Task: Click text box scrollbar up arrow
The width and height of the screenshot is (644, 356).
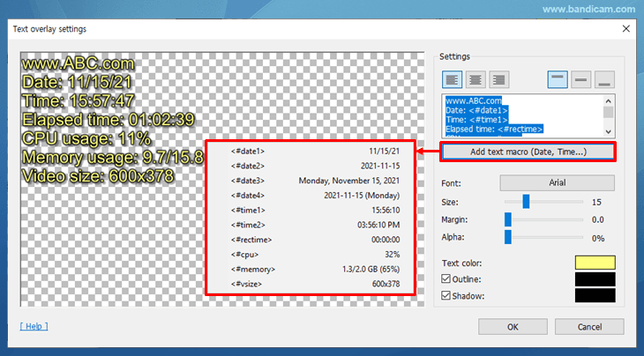Action: pyautogui.click(x=608, y=100)
